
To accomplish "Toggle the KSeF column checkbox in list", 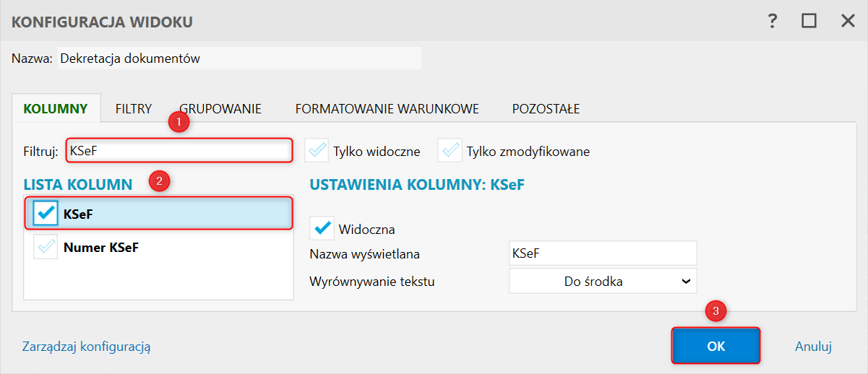I will [x=46, y=213].
